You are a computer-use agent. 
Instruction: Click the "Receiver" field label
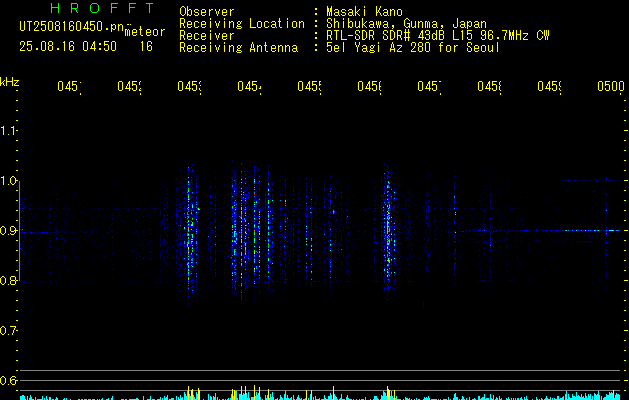(207, 36)
